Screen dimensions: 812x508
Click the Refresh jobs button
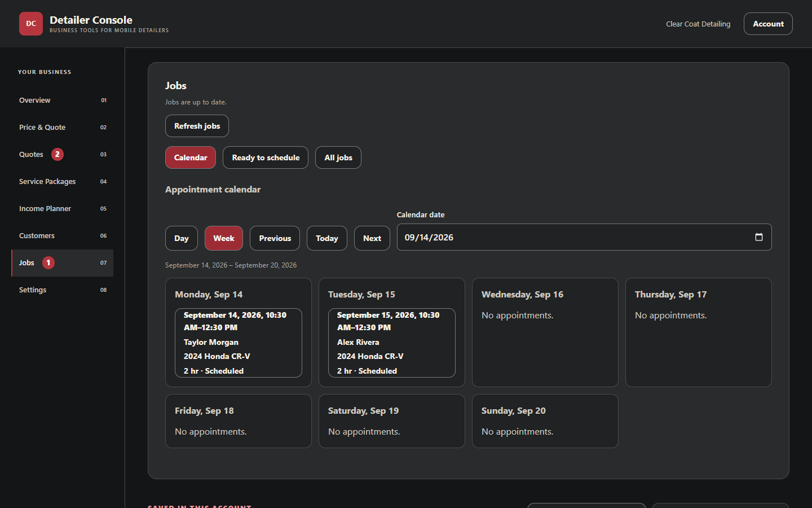coord(197,126)
